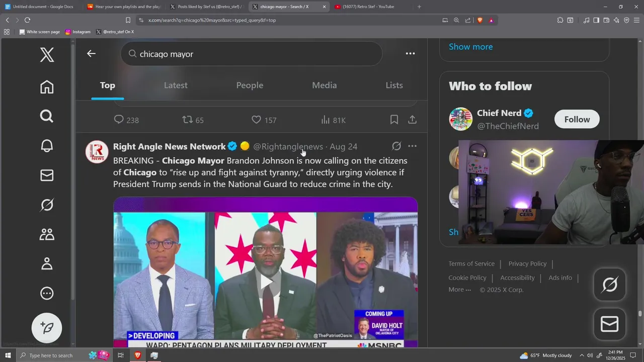
Task: Open Brave Rewards triangle icon
Action: click(x=491, y=20)
